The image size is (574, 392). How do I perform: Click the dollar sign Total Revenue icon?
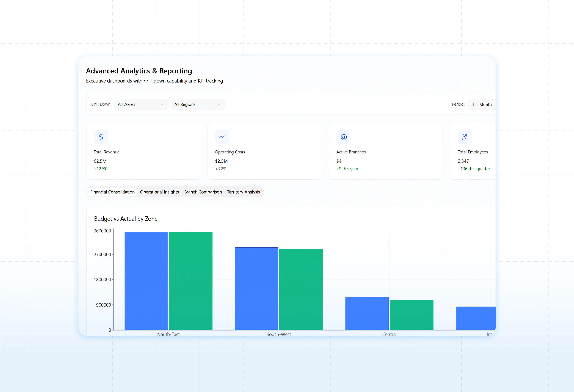click(101, 137)
